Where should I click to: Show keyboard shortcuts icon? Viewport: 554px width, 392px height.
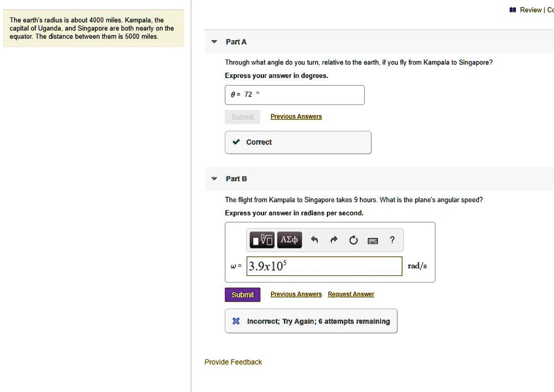point(373,241)
